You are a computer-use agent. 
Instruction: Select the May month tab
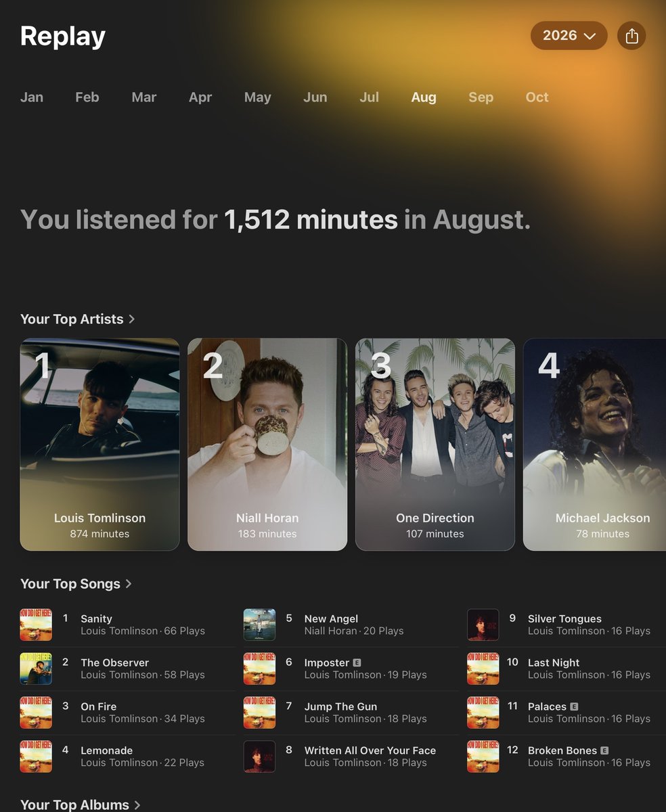(258, 97)
